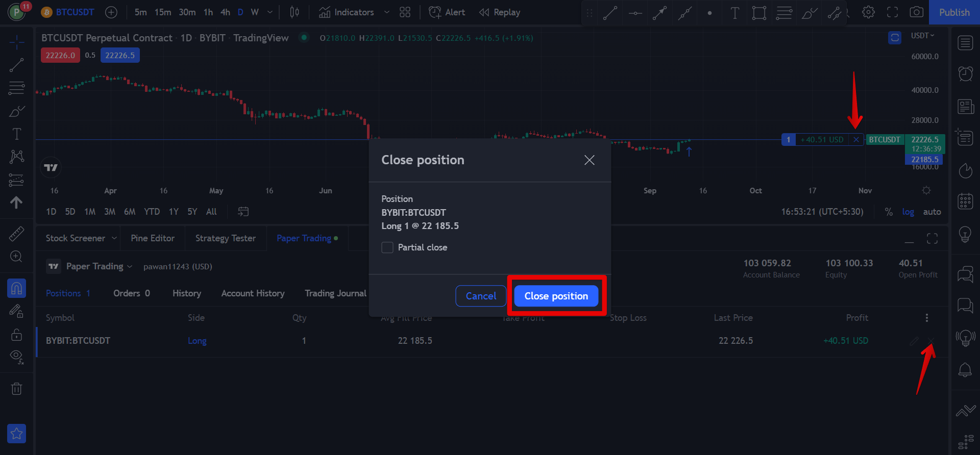Select the 4h timeframe
The image size is (980, 455).
click(x=225, y=12)
